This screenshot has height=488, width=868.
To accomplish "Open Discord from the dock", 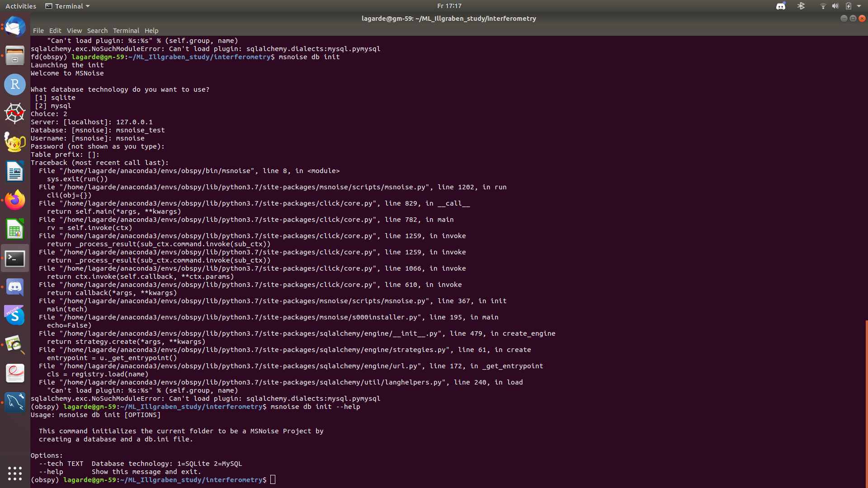I will click(x=15, y=287).
